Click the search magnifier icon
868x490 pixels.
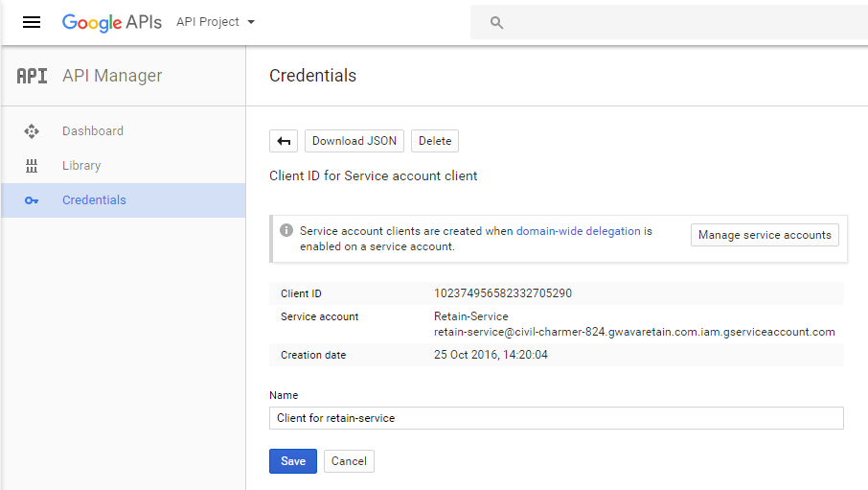[x=496, y=22]
